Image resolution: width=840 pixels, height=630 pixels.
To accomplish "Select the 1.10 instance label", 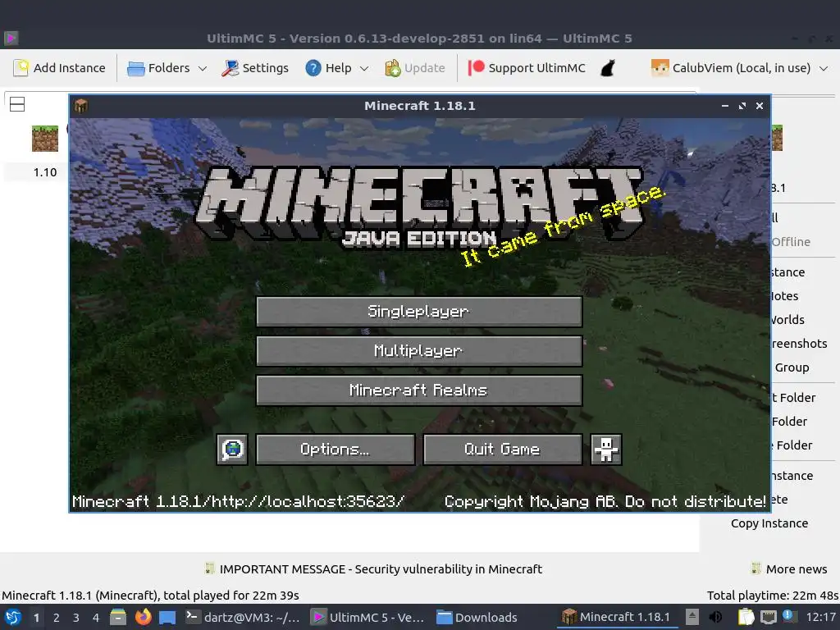I will [x=45, y=172].
